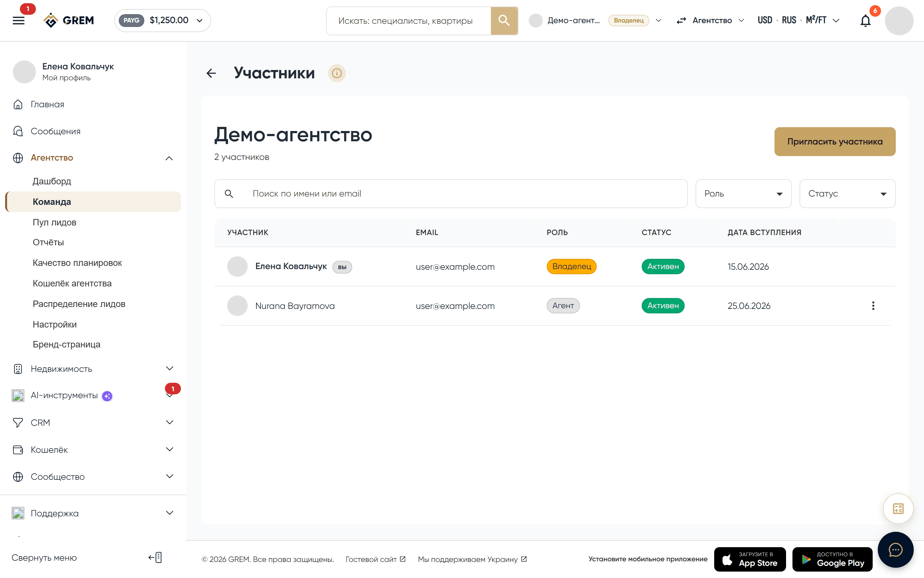Focus the Поиск по имени или email field

pos(450,193)
